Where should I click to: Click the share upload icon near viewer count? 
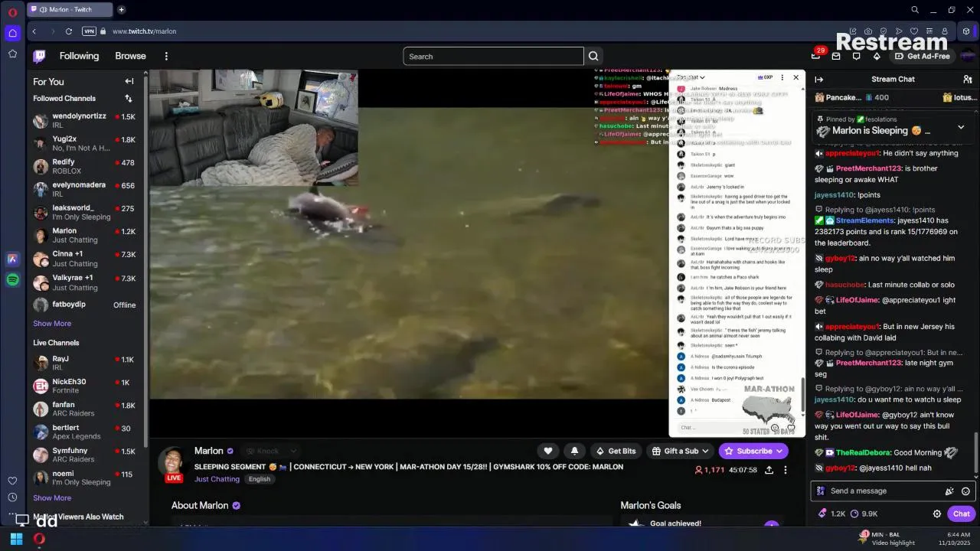[x=769, y=470]
